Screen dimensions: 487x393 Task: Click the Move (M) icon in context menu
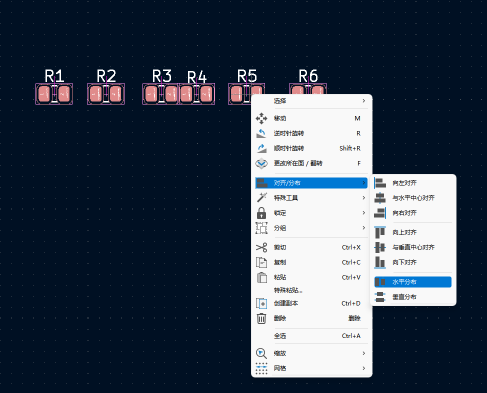click(x=261, y=118)
